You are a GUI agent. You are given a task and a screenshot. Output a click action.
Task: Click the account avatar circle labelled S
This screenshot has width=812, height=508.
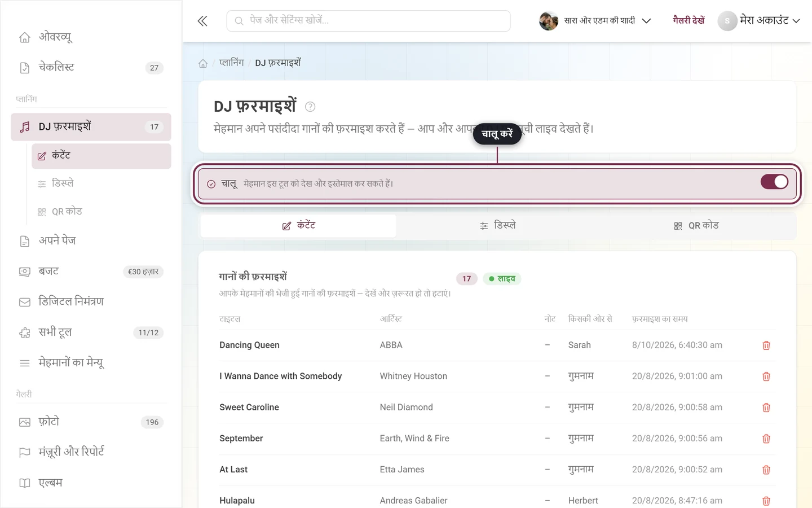[727, 21]
